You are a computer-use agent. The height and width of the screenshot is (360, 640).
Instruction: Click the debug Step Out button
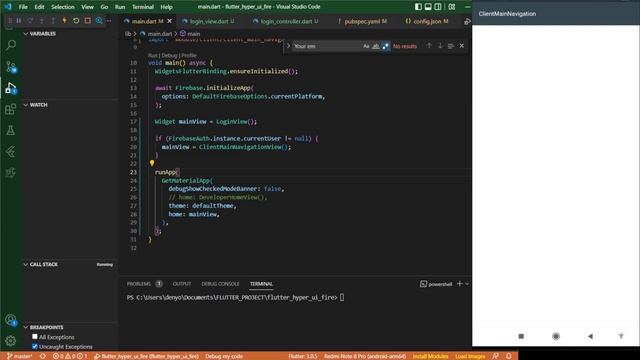coord(53,20)
